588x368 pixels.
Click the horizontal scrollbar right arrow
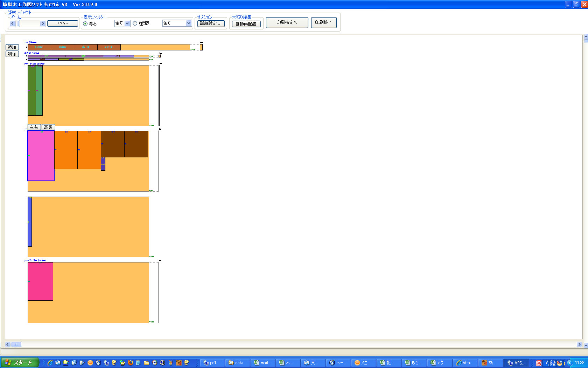click(579, 345)
